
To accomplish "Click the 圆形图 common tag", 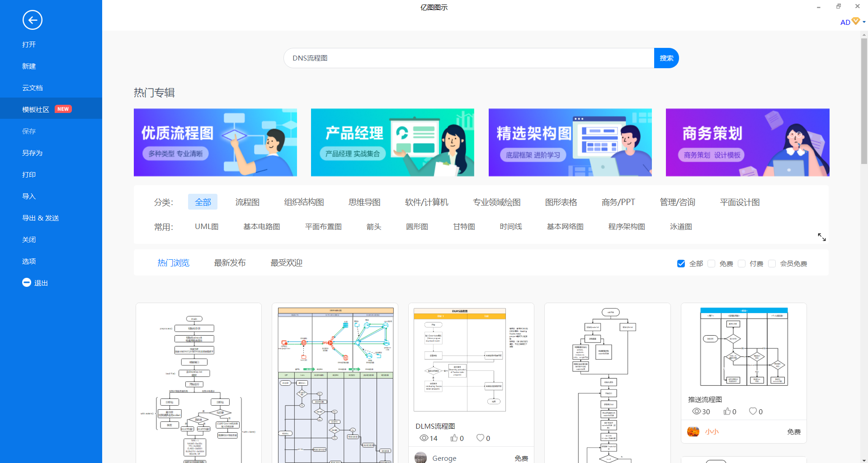I will coord(417,226).
